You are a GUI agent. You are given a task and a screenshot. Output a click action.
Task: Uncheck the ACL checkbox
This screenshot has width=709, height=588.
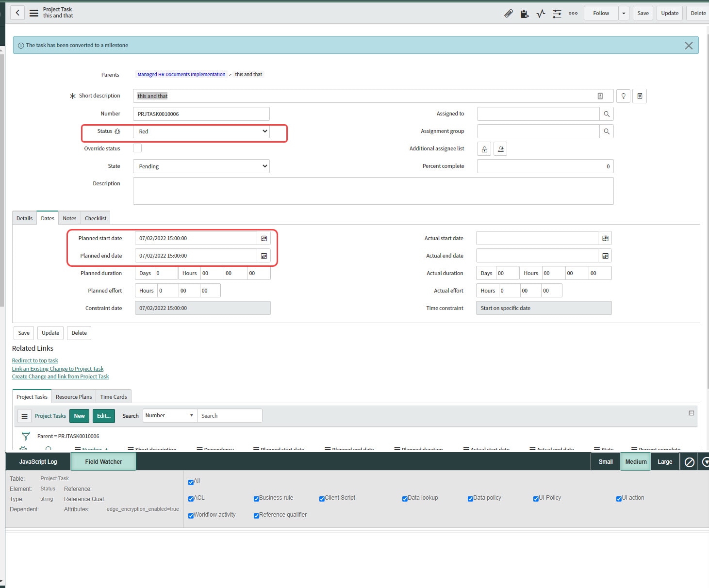(x=191, y=499)
